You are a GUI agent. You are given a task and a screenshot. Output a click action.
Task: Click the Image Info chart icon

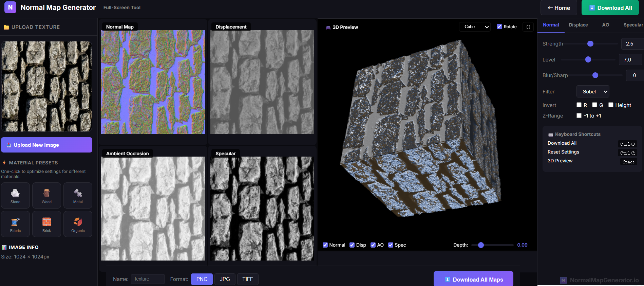pos(4,247)
